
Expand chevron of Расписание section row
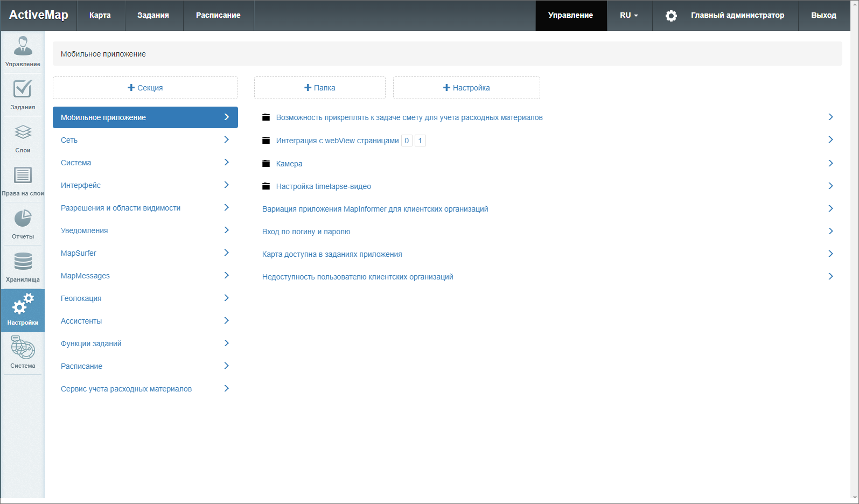click(x=227, y=366)
